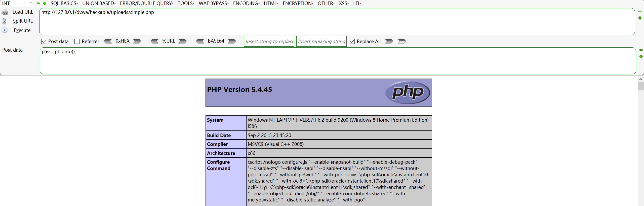This screenshot has width=644, height=206.
Task: Enable the Referrer checkbox
Action: [77, 41]
